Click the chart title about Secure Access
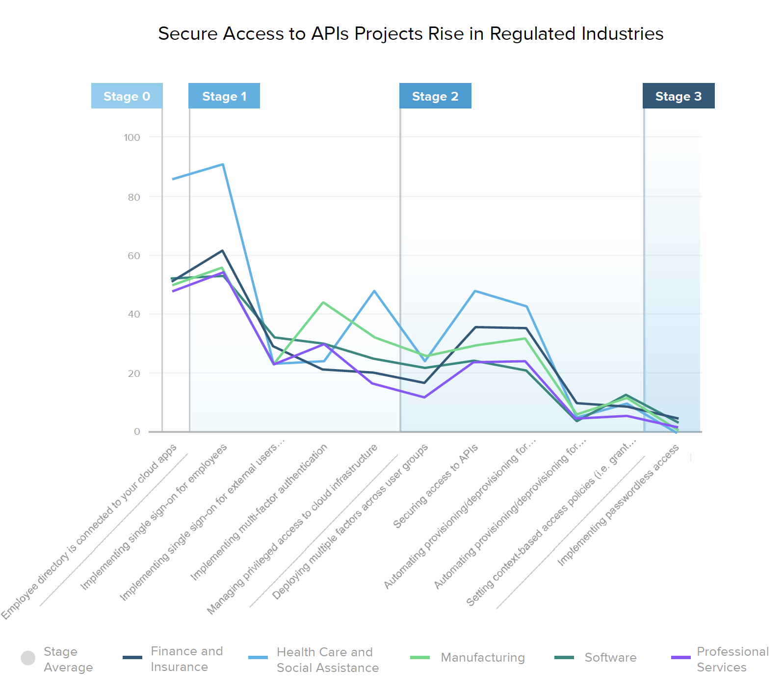Viewport: 784px width, 695px height. click(x=411, y=33)
